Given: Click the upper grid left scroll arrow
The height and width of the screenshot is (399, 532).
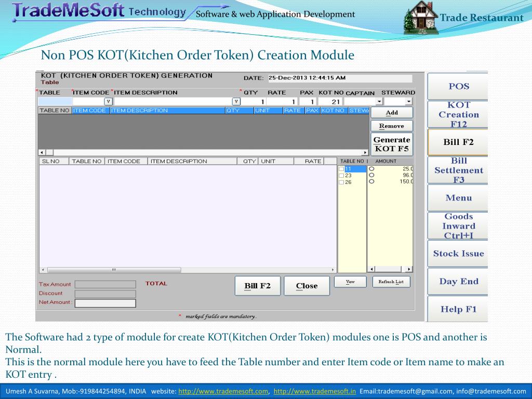Looking at the screenshot, I should click(42, 153).
